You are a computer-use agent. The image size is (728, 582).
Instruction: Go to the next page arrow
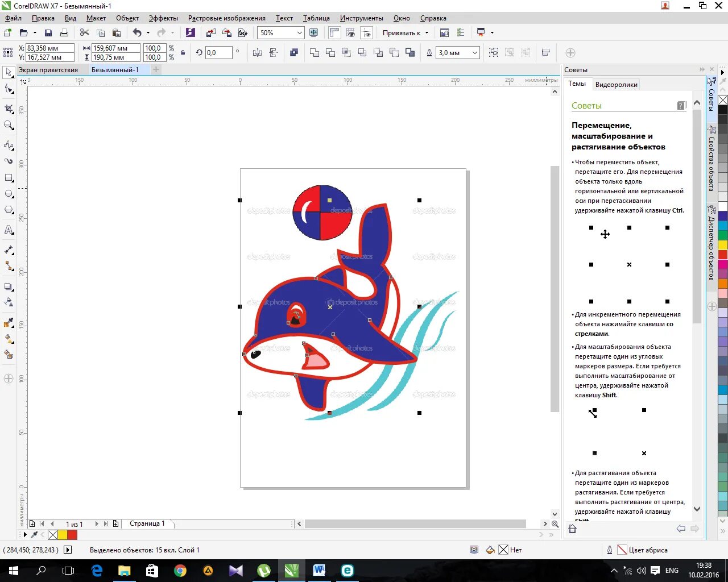[x=97, y=524]
